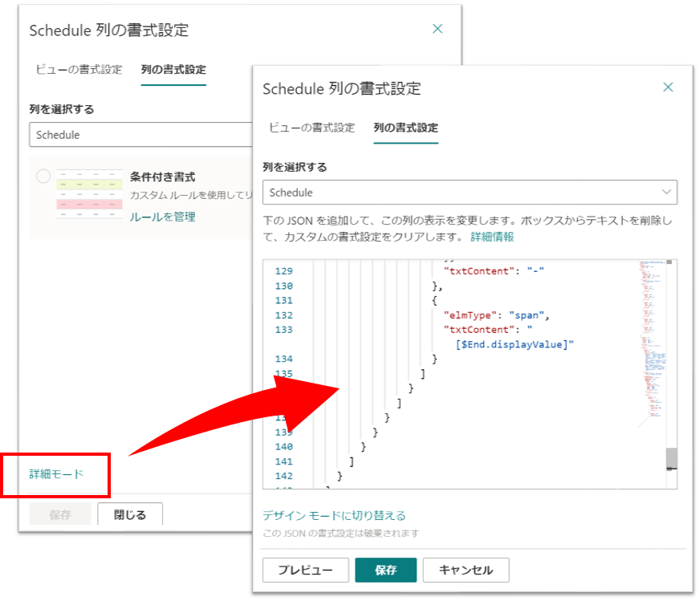Select the 条件付き書式 radio button
The height and width of the screenshot is (601, 700).
[x=43, y=177]
